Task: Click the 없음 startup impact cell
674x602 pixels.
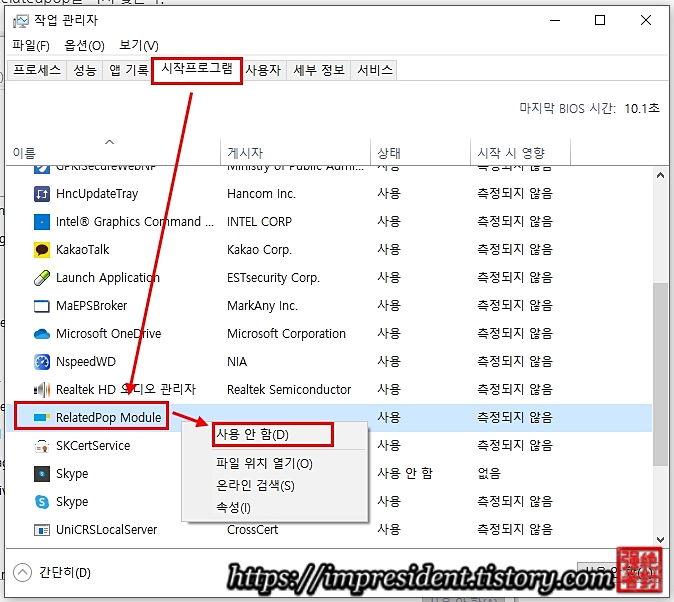Action: pos(489,473)
